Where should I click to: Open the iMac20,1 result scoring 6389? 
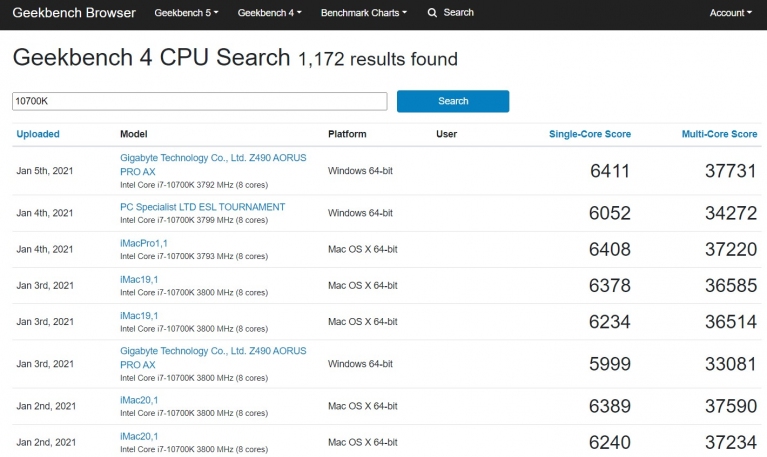point(139,400)
